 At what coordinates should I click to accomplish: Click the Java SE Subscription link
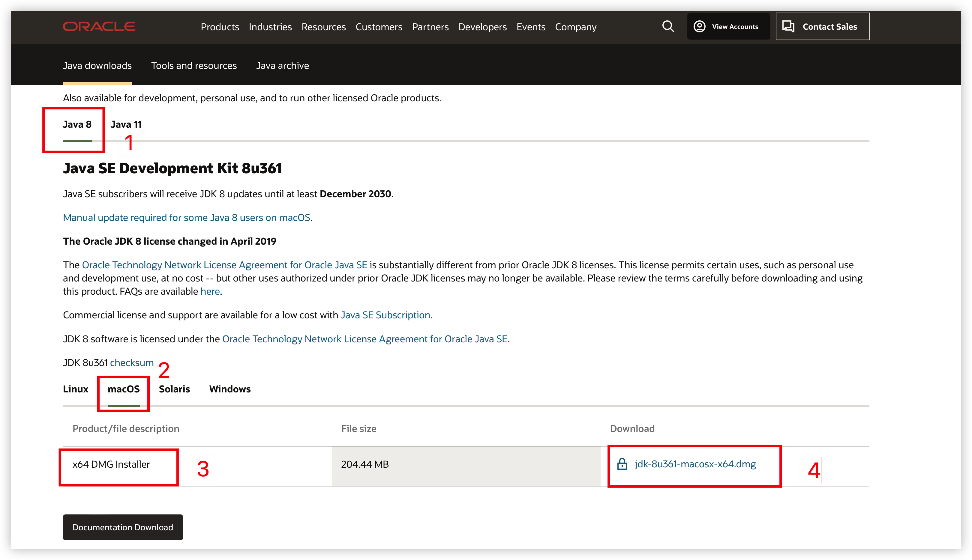point(385,315)
